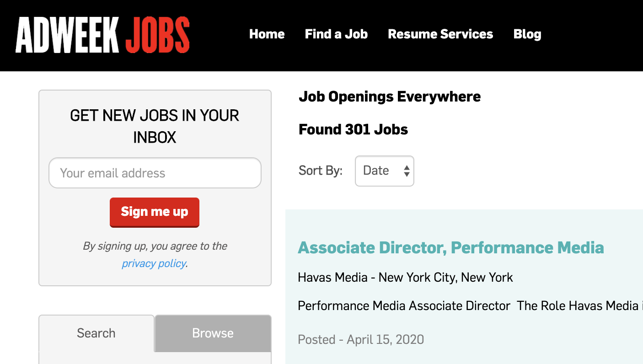Click the Sign me up button

point(155,212)
